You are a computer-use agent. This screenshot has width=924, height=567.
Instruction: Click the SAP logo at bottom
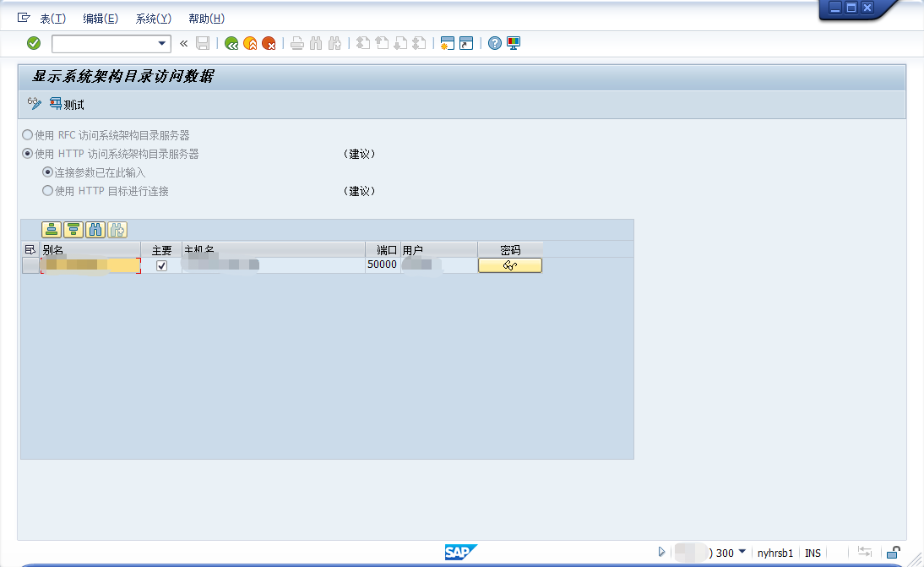[461, 552]
